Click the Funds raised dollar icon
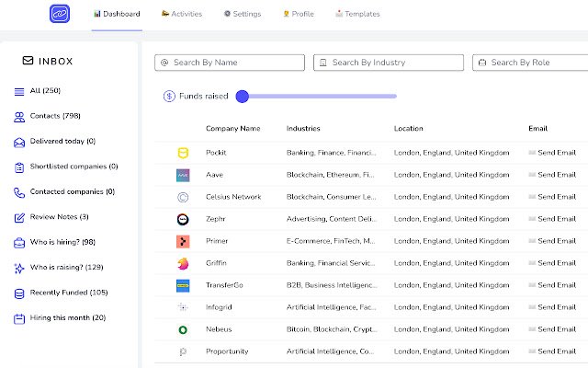 click(169, 96)
